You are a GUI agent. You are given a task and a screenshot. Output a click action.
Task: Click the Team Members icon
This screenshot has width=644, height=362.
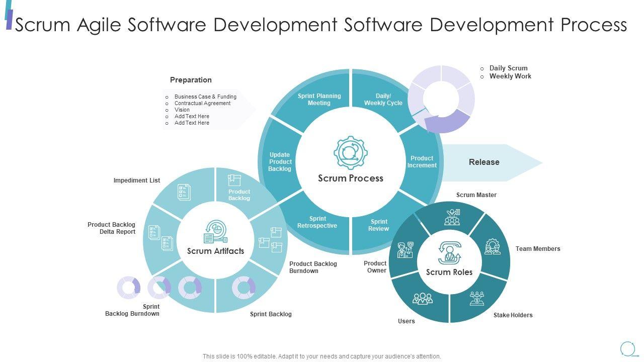coord(492,247)
